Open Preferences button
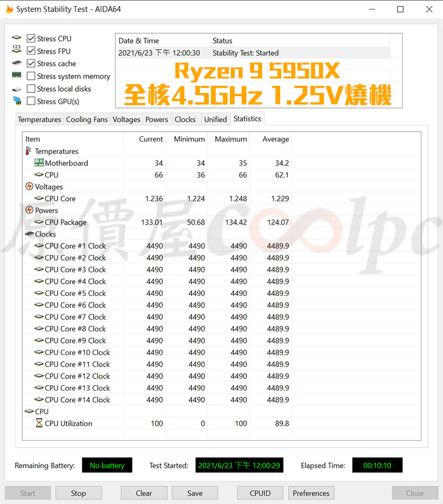Screen dimensions: 443x504 click(x=311, y=493)
